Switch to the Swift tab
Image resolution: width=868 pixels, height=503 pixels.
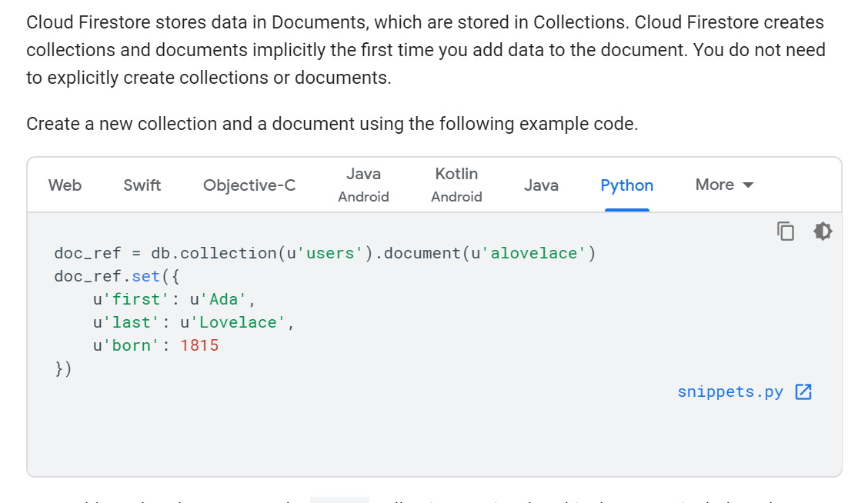coord(142,185)
